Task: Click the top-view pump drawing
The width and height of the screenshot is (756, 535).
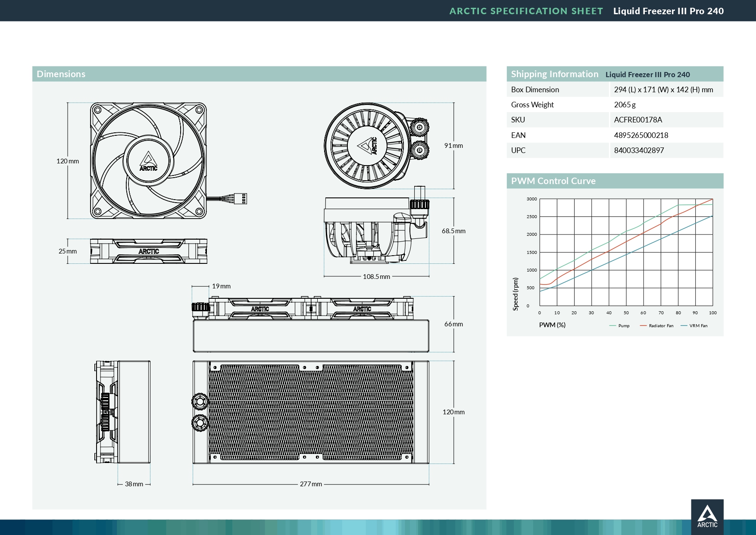Action: tap(376, 146)
